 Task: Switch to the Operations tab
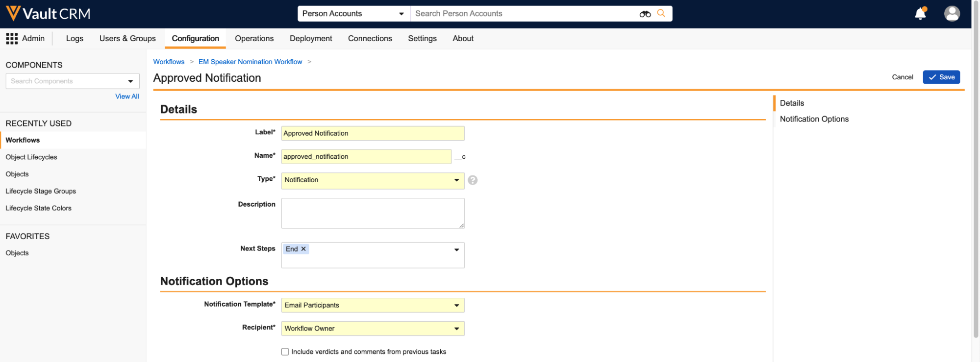254,39
